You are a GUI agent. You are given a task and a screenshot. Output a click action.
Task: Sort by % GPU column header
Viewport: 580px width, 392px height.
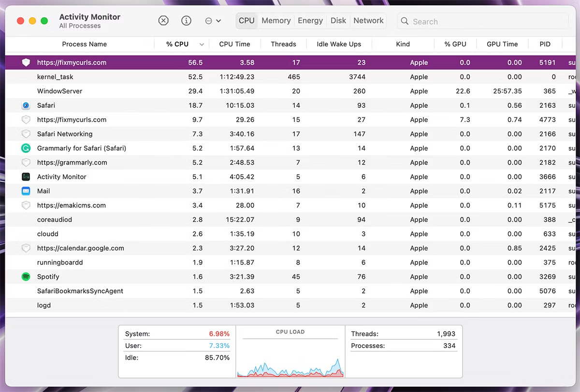455,44
